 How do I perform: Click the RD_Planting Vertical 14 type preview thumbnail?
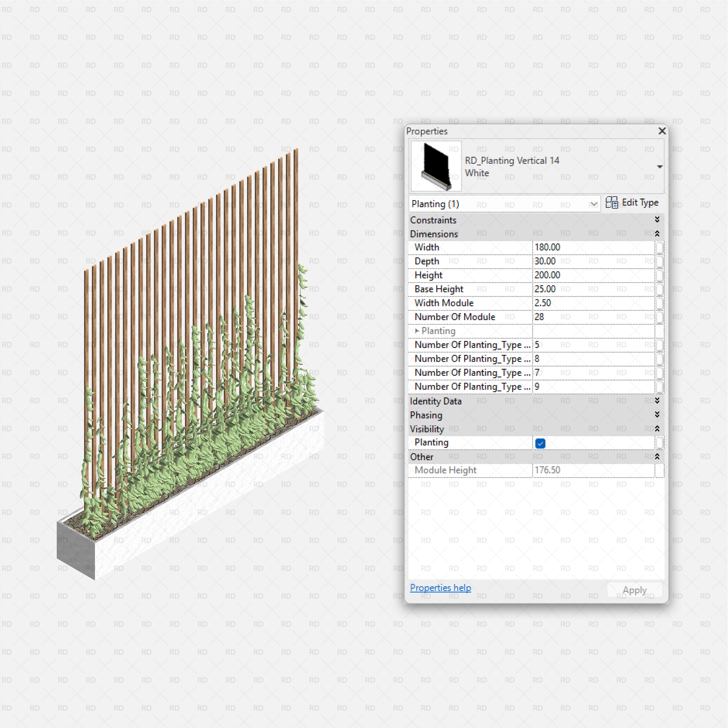[436, 166]
